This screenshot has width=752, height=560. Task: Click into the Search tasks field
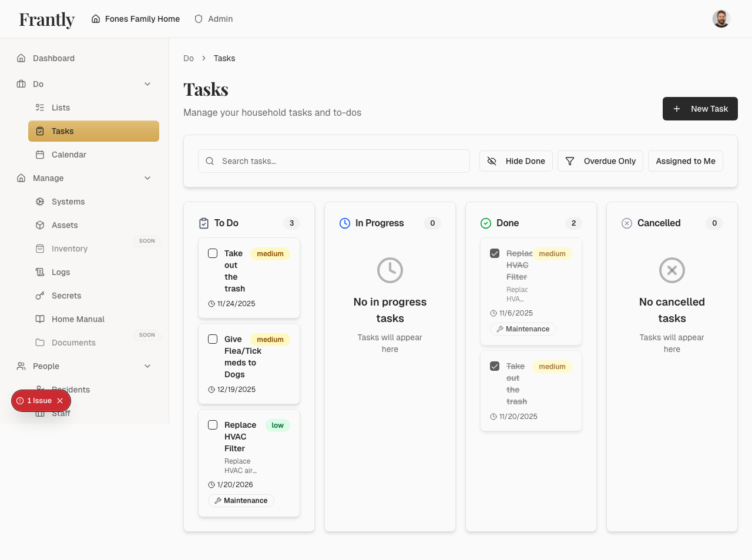point(334,160)
